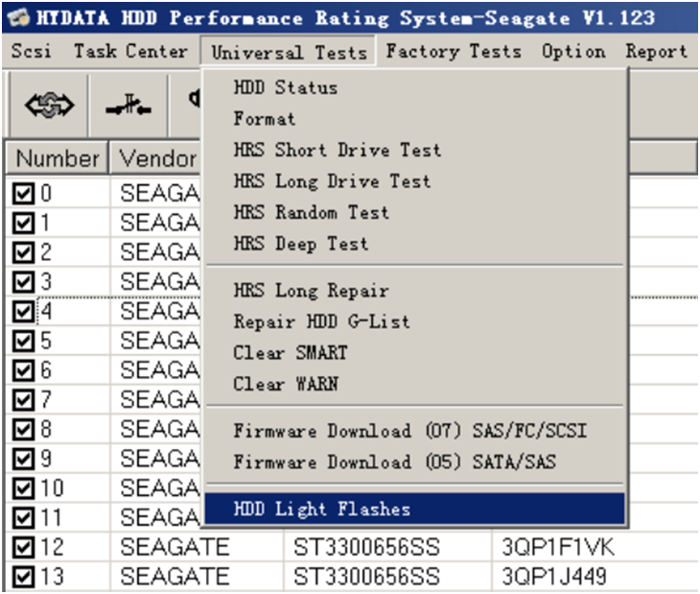700x594 pixels.
Task: Toggle drive 10 checkbox
Action: [x=23, y=488]
